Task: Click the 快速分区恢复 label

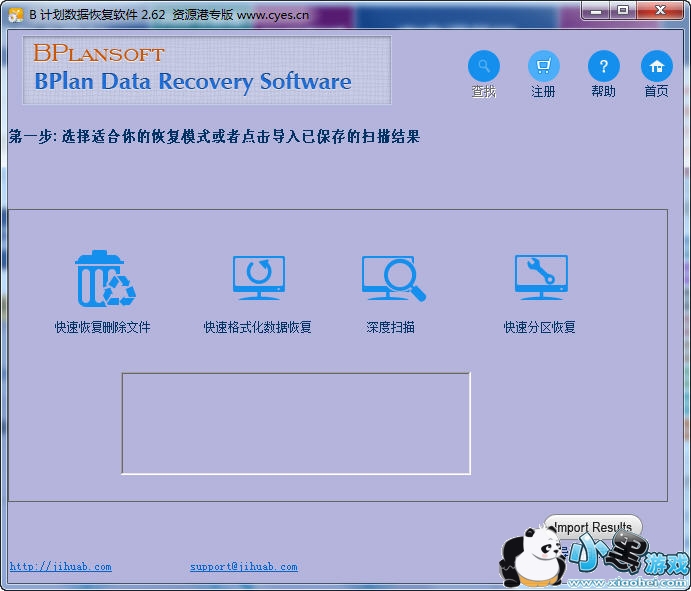Action: pos(539,327)
